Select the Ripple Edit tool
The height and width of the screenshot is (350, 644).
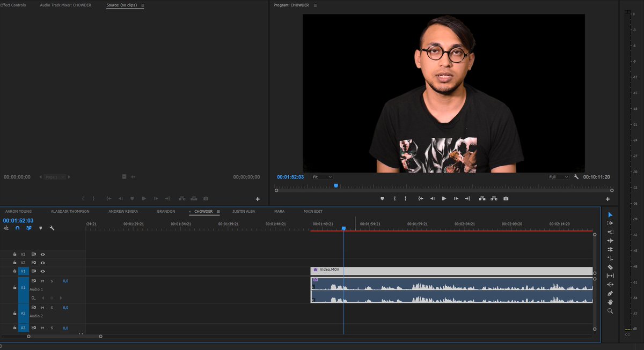pos(610,241)
